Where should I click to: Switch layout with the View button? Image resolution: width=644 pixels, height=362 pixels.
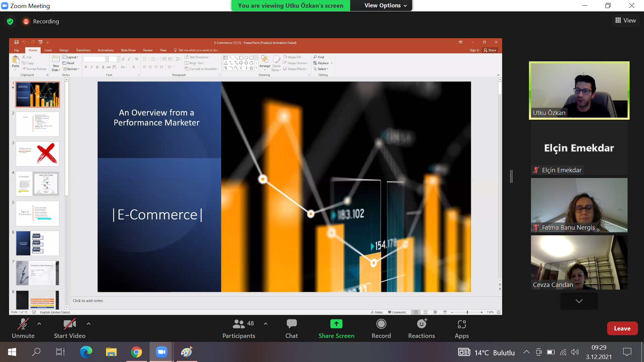pyautogui.click(x=625, y=20)
